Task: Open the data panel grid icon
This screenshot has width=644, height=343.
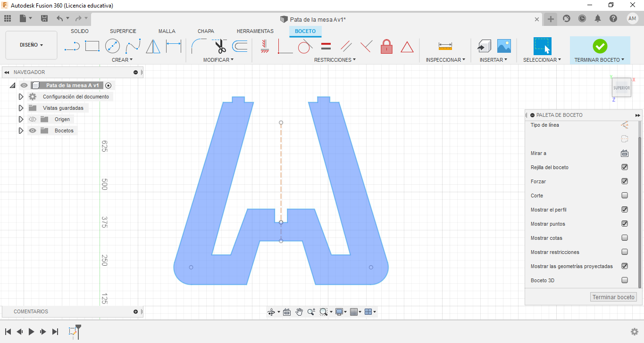Action: point(7,18)
